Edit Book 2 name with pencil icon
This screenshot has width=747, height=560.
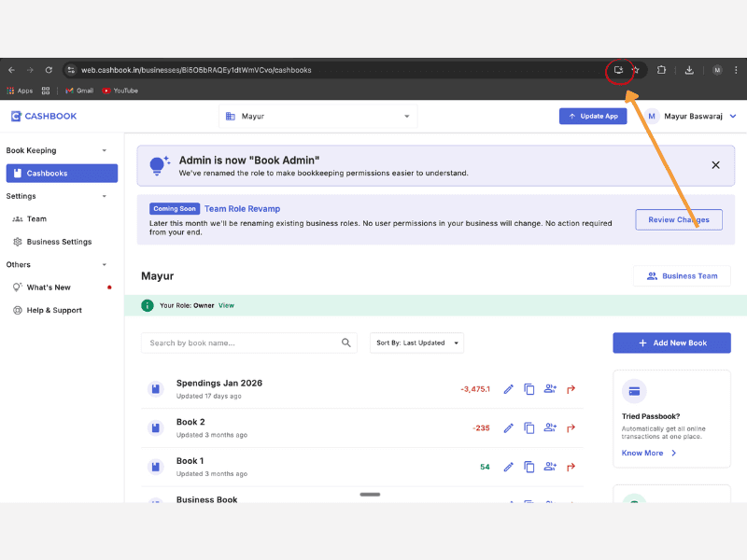(508, 428)
